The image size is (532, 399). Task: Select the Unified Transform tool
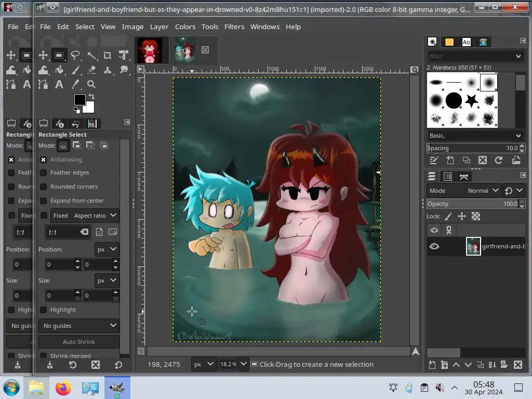click(124, 55)
